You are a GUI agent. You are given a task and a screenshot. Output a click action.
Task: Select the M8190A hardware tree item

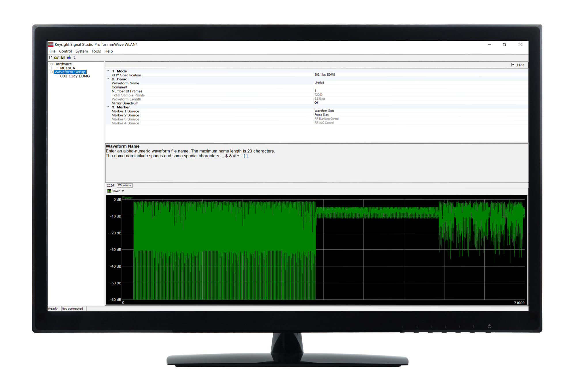pos(67,68)
